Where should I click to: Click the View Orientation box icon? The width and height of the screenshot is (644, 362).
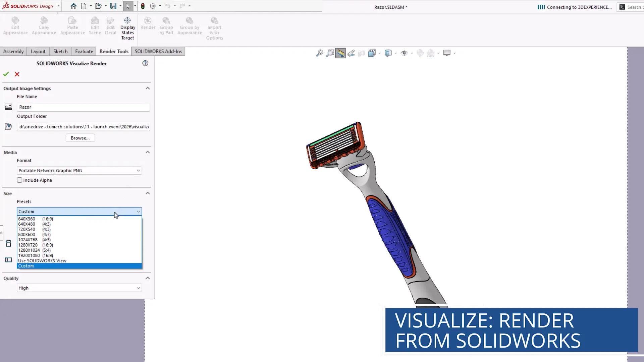[x=372, y=53]
